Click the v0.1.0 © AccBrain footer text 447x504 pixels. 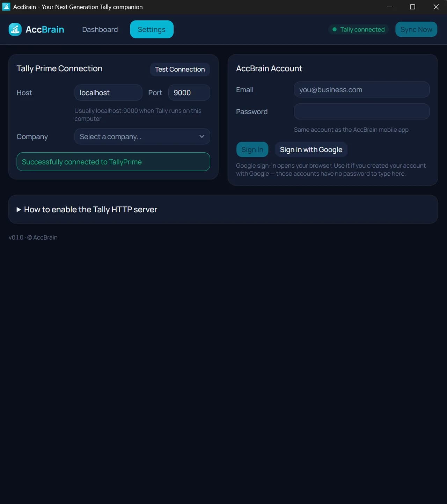pos(33,238)
